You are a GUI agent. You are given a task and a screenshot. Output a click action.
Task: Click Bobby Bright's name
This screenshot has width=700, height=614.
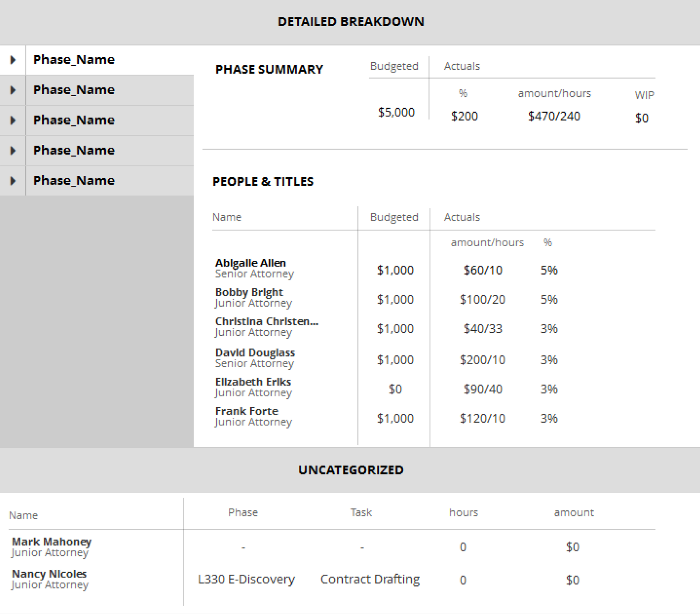[249, 292]
